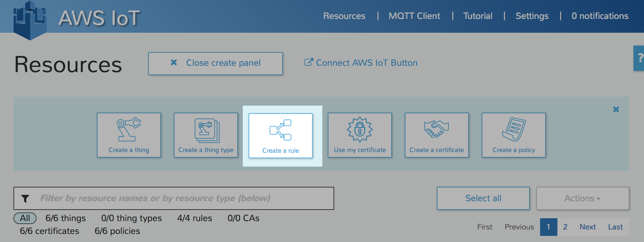This screenshot has height=242, width=644.
Task: Select page 1 in pagination
Action: coord(548,227)
